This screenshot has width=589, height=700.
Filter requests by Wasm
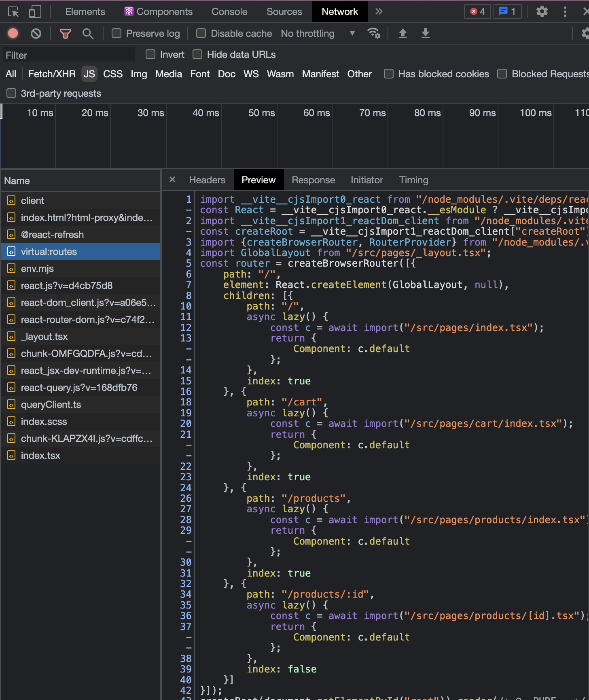point(280,74)
